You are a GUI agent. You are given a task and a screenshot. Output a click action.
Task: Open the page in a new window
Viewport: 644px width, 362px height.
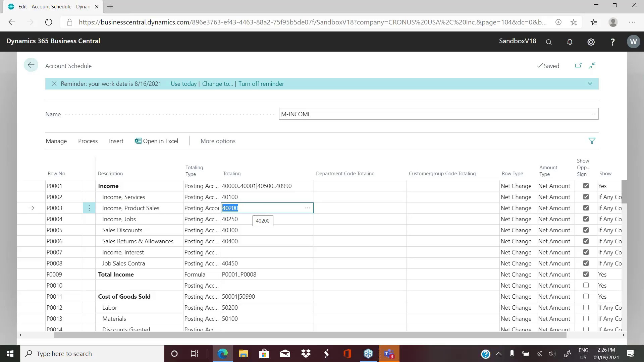click(578, 65)
